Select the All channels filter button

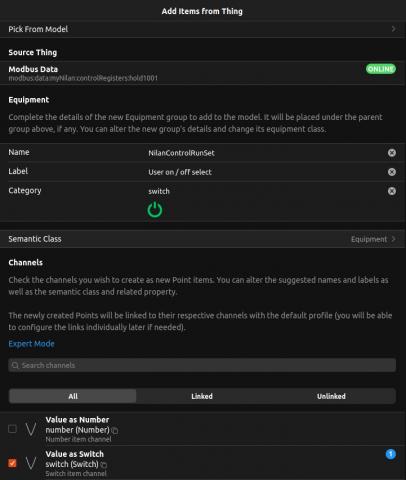pyautogui.click(x=73, y=396)
